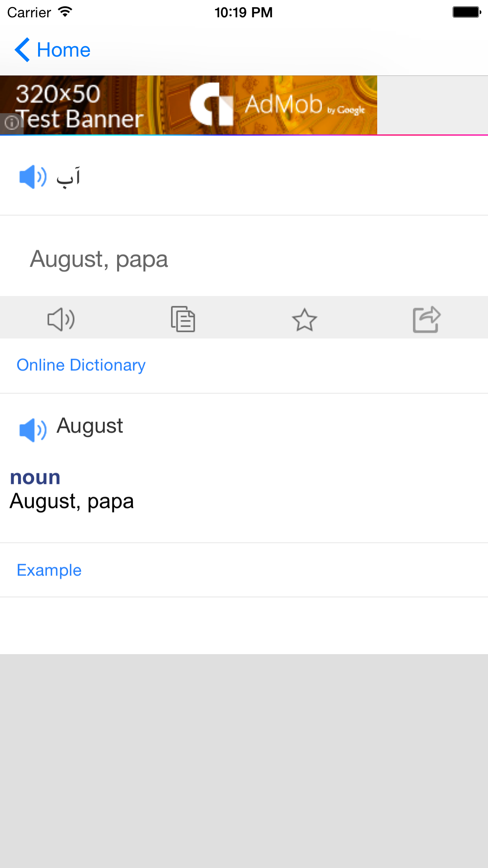Tap the 10:19 PM clock
Image resolution: width=488 pixels, height=868 pixels.
coord(244,12)
